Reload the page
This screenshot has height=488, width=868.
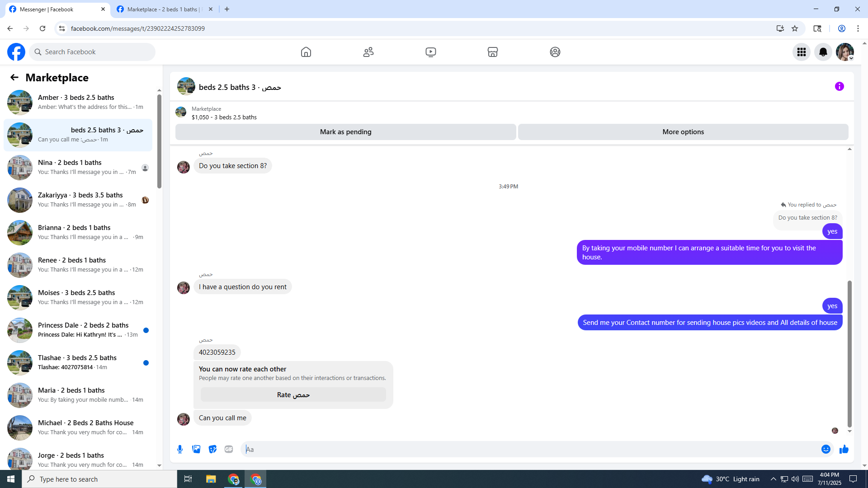tap(42, 28)
